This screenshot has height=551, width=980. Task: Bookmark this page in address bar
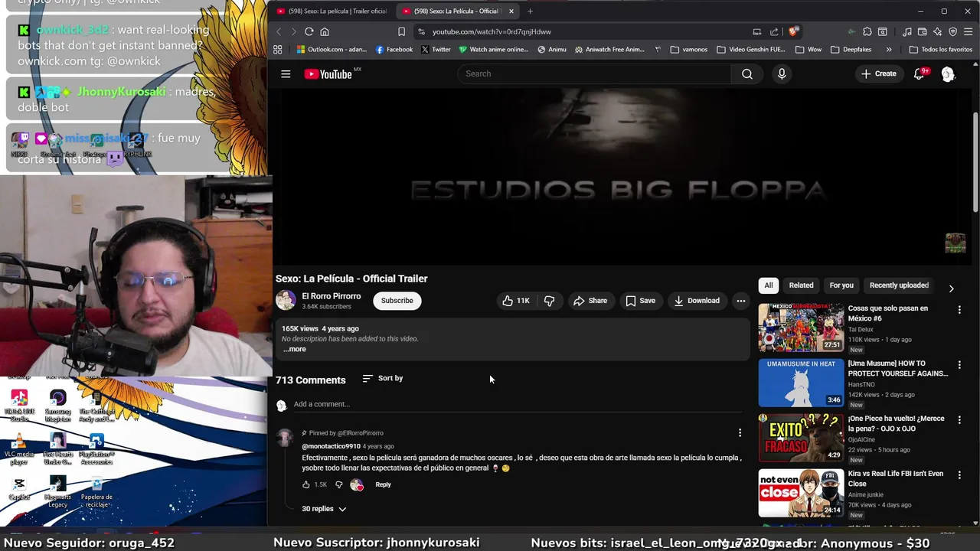pyautogui.click(x=401, y=31)
